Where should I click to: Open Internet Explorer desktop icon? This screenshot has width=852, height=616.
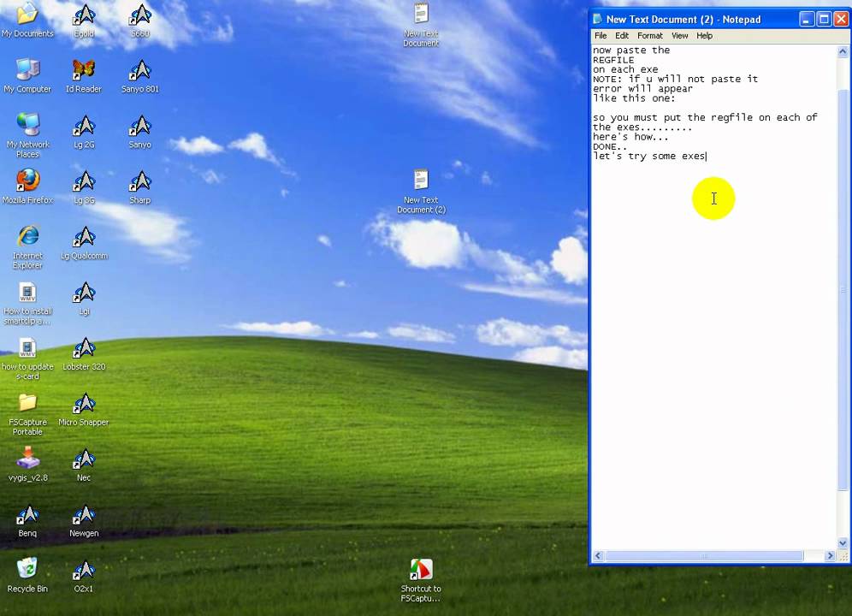[27, 247]
